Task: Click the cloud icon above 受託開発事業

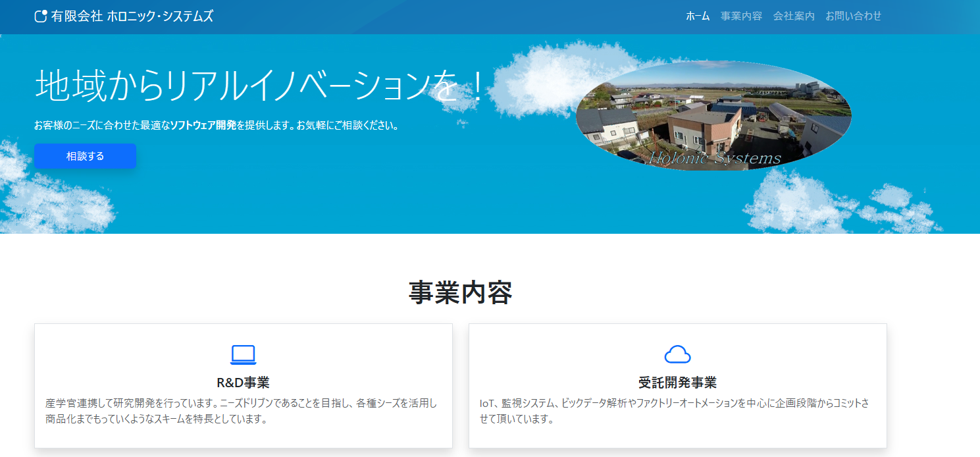Action: (x=677, y=354)
